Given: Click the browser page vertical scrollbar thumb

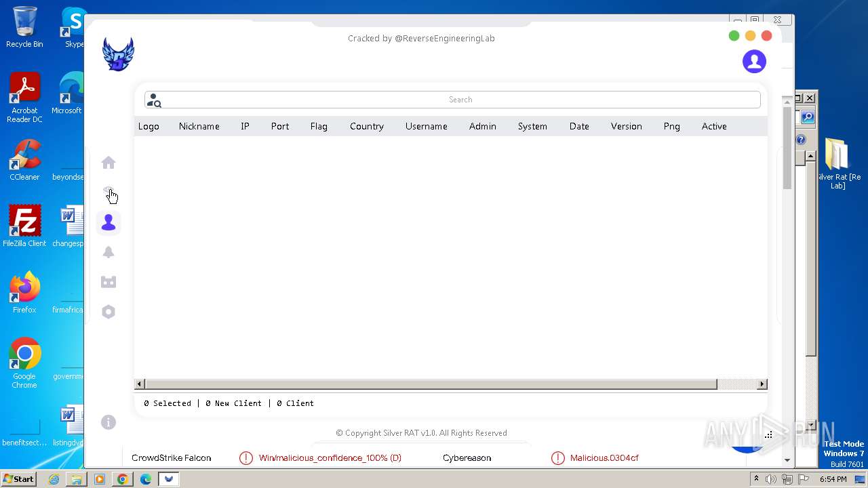Looking at the screenshot, I should 787,148.
